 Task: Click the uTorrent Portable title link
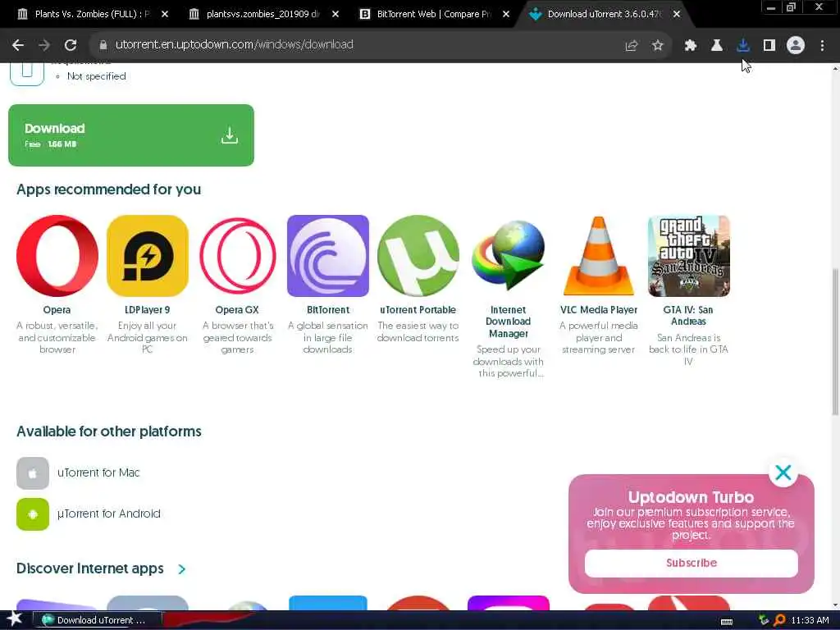418,309
